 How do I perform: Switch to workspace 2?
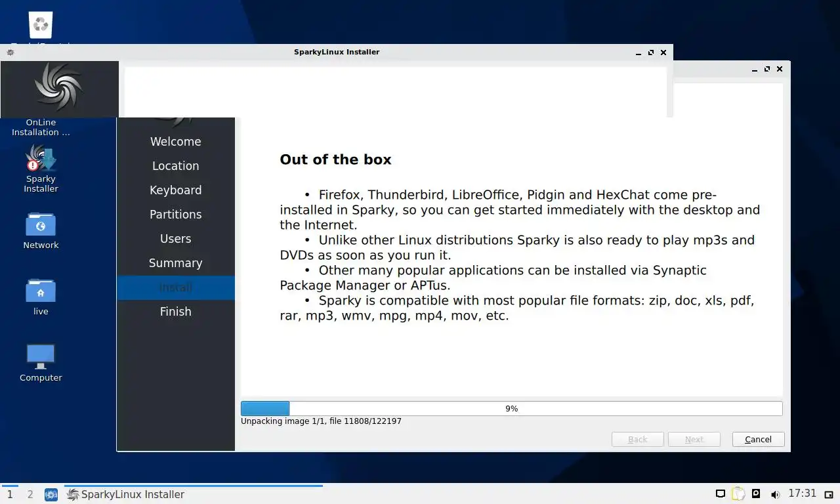pos(30,494)
